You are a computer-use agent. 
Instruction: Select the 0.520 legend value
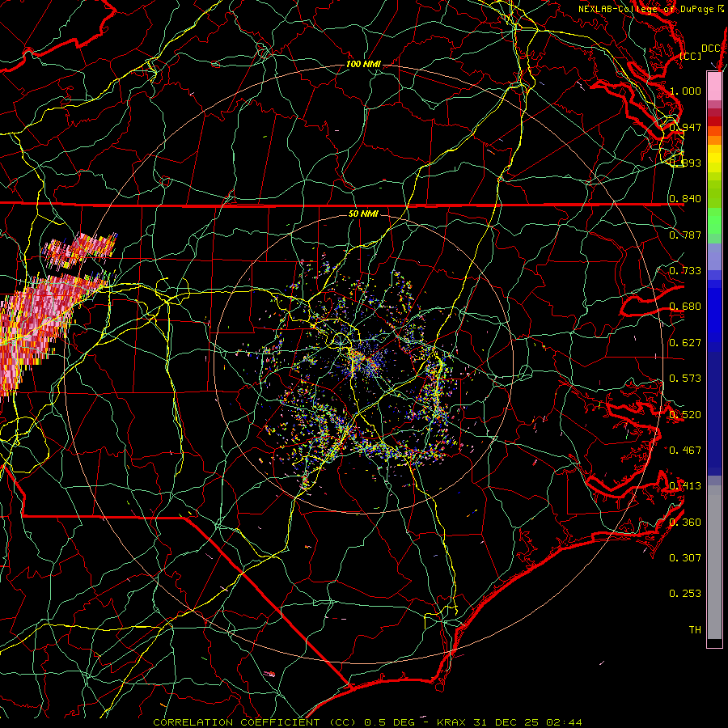pyautogui.click(x=685, y=415)
